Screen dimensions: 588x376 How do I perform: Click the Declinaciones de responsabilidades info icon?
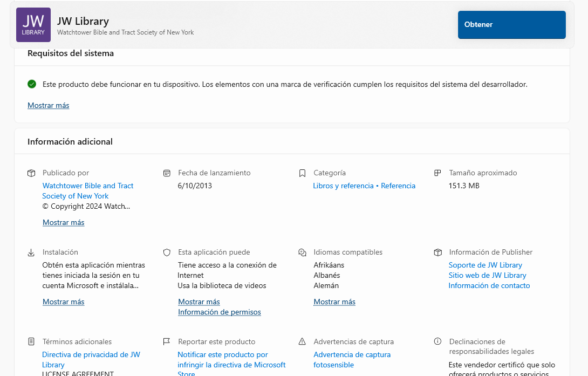click(x=437, y=341)
